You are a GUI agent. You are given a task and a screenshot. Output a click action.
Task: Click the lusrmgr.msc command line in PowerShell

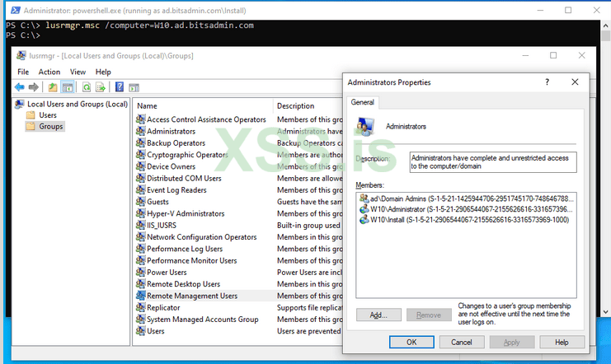coord(149,26)
